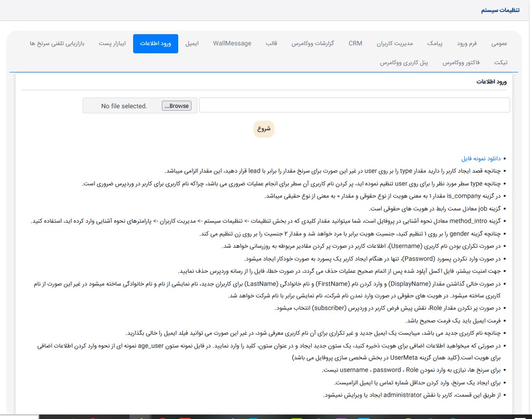Click the Browse... file button

(x=176, y=106)
